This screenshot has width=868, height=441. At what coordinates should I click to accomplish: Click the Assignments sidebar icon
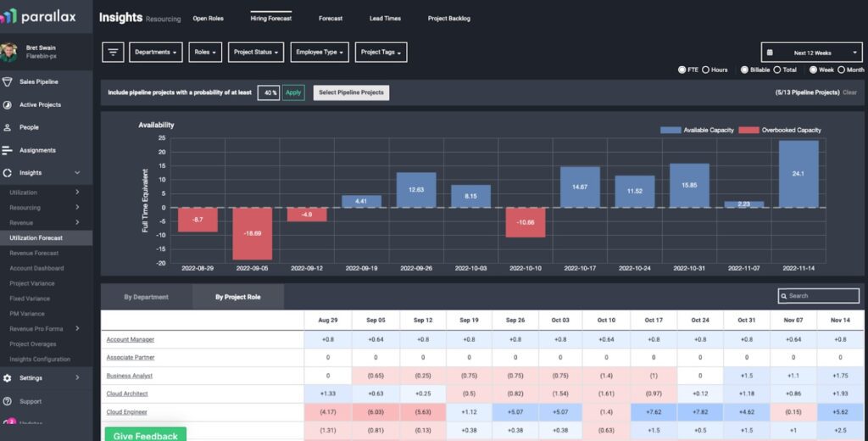(8, 150)
